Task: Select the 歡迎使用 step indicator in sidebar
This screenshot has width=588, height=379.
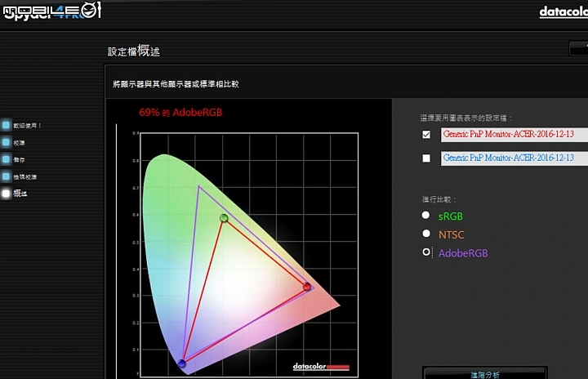Action: click(x=6, y=125)
